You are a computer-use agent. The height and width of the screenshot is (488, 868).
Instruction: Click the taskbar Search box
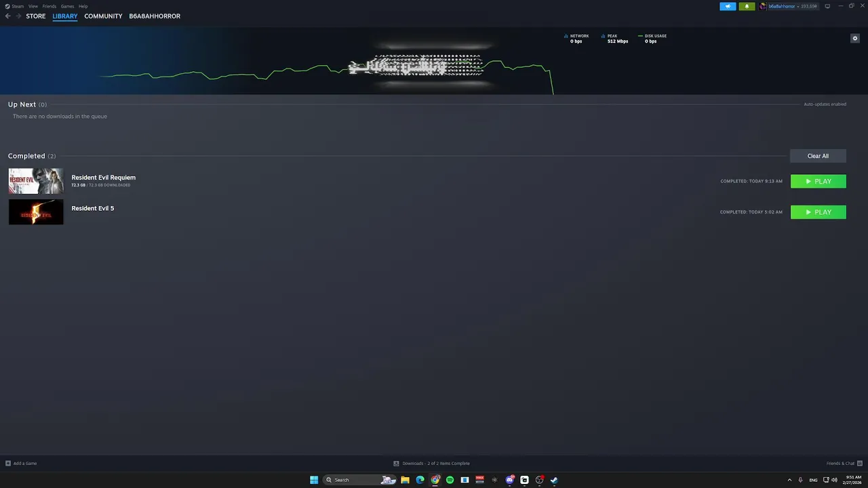[359, 480]
